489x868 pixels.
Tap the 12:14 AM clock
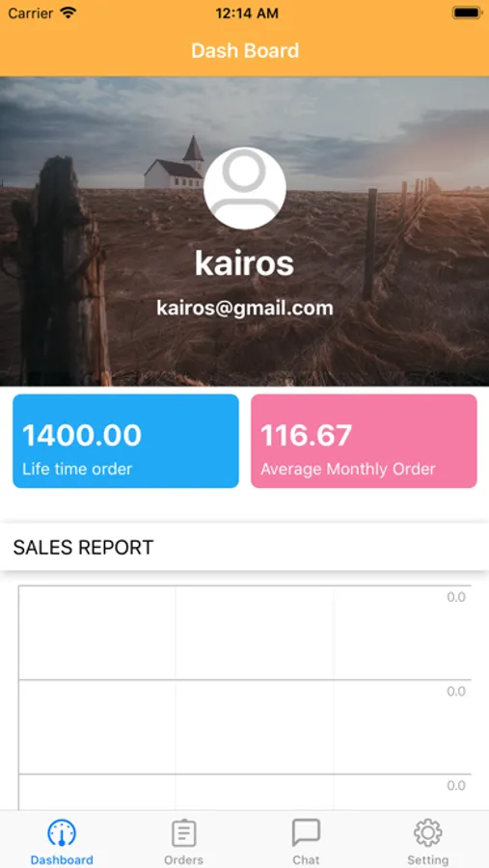pyautogui.click(x=247, y=14)
